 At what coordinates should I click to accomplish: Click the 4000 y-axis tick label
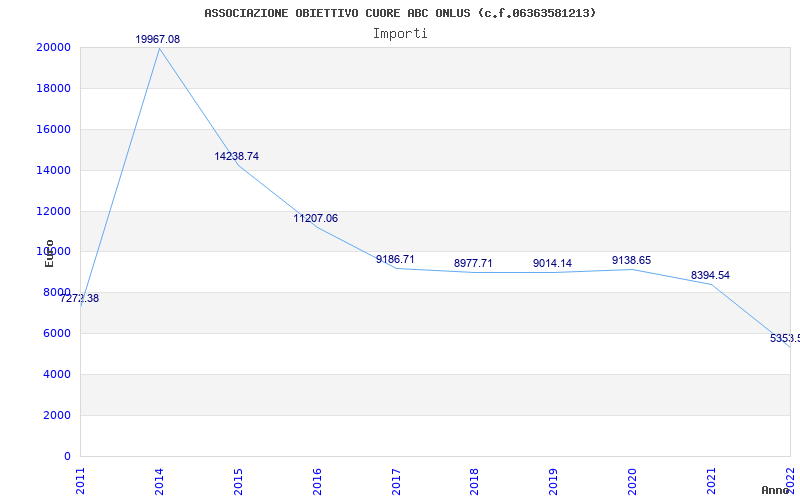(x=56, y=374)
